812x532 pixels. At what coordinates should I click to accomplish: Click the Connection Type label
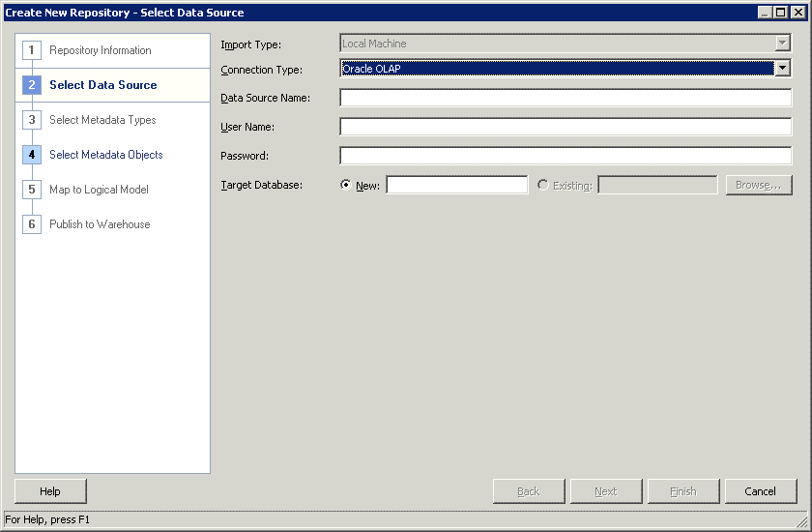(x=262, y=70)
